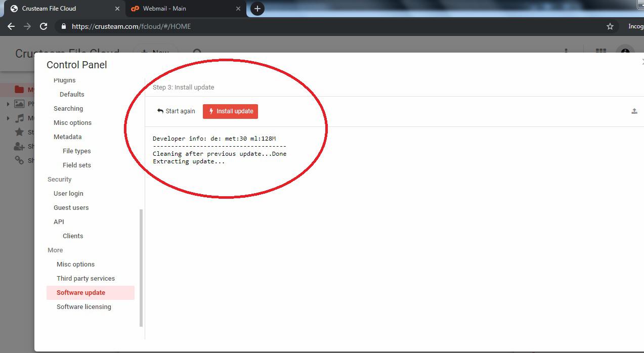Click the Start again button
The image size is (644, 353).
[176, 111]
